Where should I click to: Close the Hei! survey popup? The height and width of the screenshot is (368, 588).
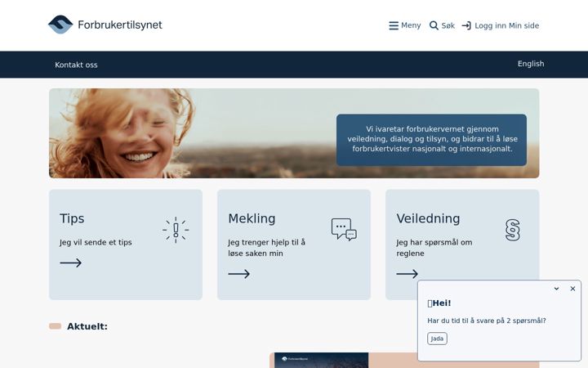[572, 289]
